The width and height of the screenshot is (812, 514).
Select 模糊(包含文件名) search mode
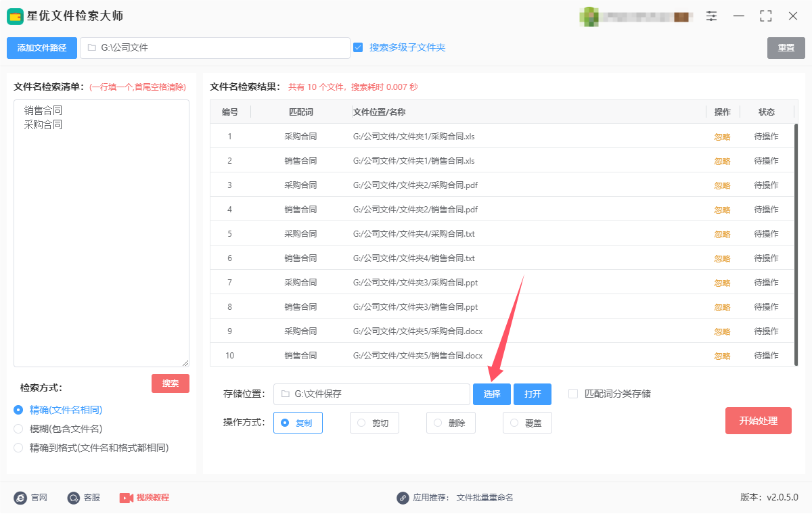pos(18,429)
